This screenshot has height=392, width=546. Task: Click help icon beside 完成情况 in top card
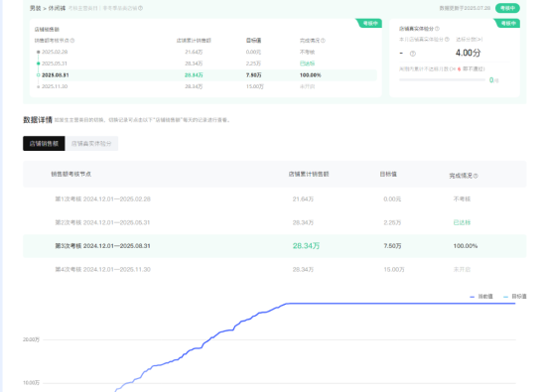click(x=323, y=41)
